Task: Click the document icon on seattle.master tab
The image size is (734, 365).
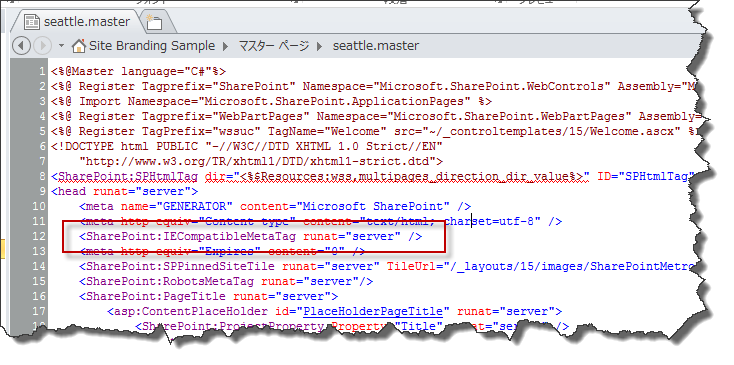Action: tap(31, 22)
